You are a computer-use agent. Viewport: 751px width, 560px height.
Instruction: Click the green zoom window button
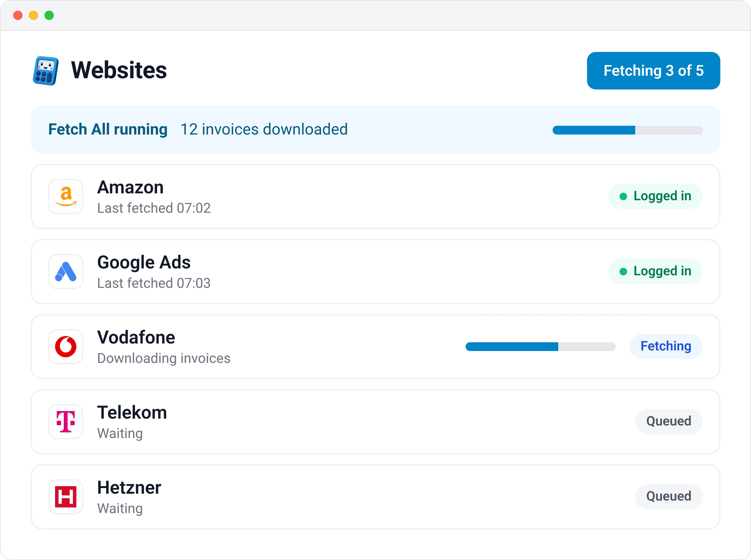pyautogui.click(x=49, y=15)
